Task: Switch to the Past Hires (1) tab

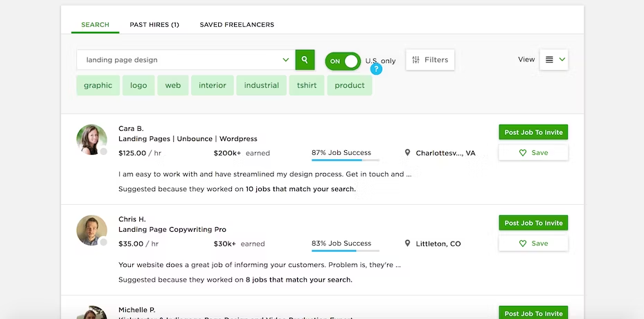Action: point(154,25)
